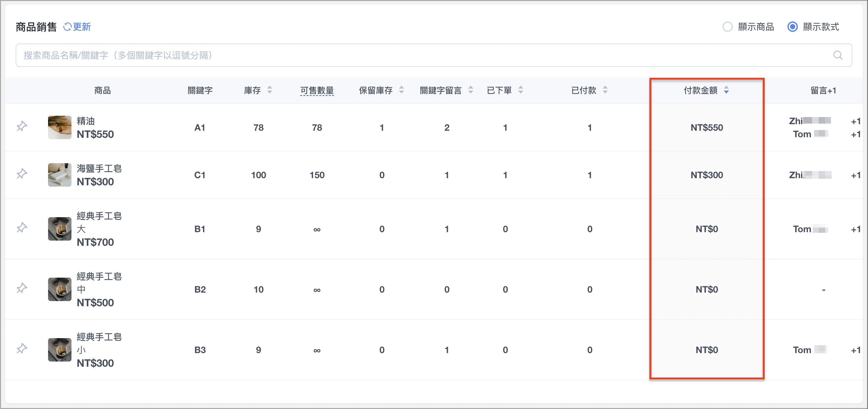
Task: Select the 顯示款式 radio button
Action: point(792,27)
